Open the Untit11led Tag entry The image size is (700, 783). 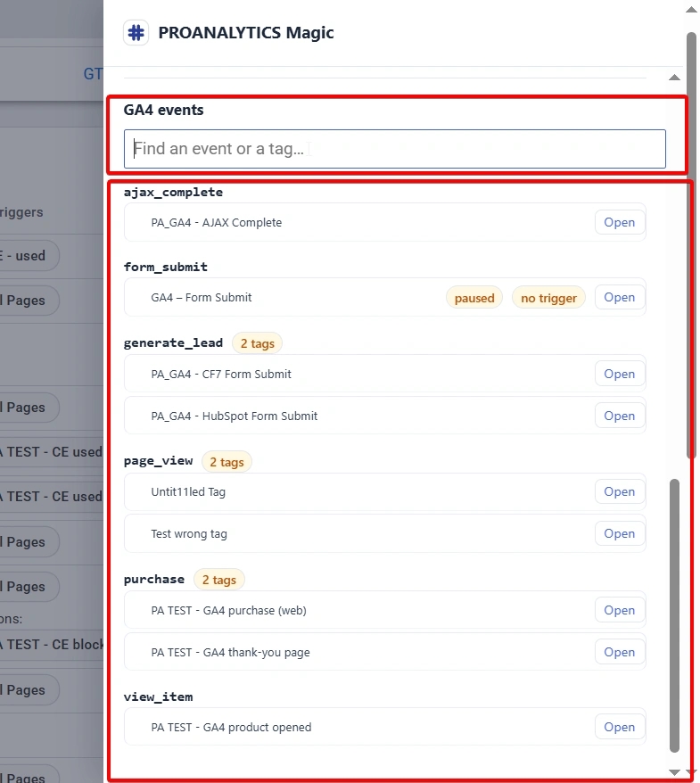(619, 492)
